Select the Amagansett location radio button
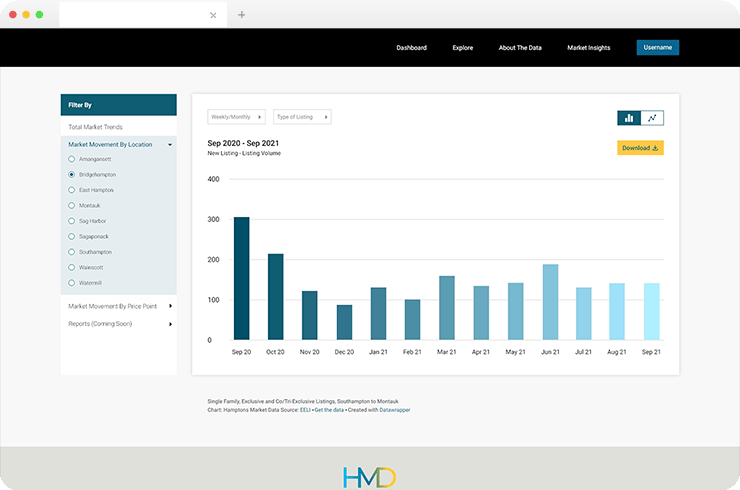Image resolution: width=740 pixels, height=490 pixels. coord(71,159)
